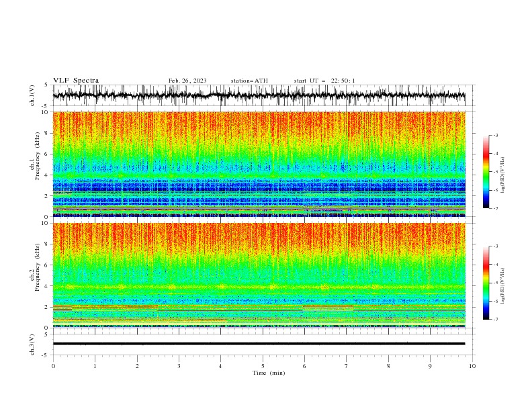532x411 pixels.
Task: Click the '-7' value on ch.2 colorbar
Action: pos(495,319)
